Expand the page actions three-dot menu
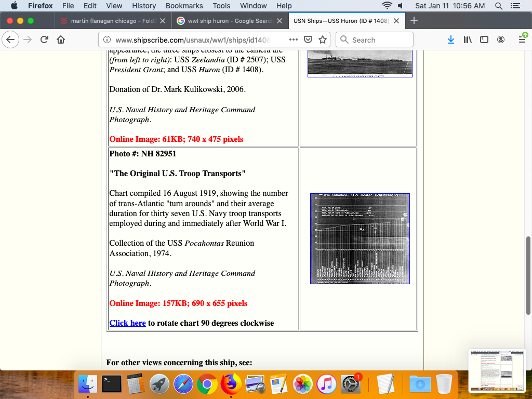Image resolution: width=532 pixels, height=399 pixels. point(293,40)
